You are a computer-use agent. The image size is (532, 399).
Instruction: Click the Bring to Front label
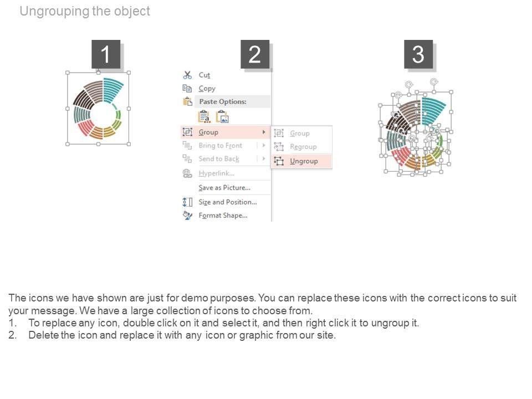[x=221, y=146]
